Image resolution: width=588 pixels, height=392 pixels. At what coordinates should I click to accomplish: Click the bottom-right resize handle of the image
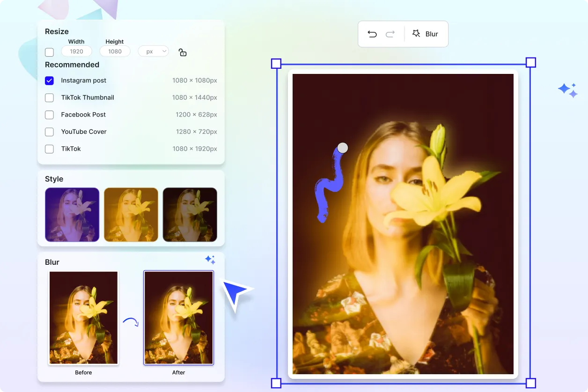pos(530,383)
